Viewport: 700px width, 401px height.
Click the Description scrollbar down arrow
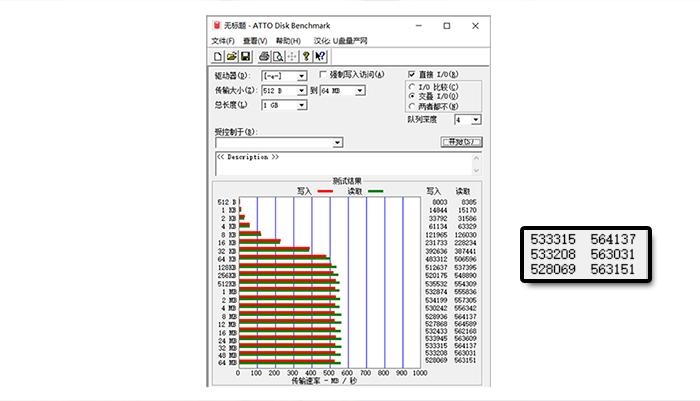point(476,170)
